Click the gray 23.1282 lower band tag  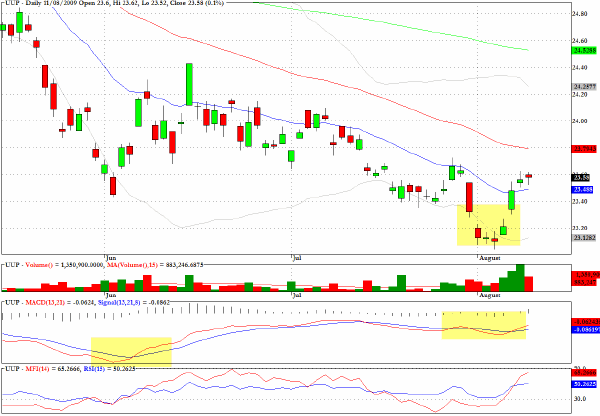[584, 238]
